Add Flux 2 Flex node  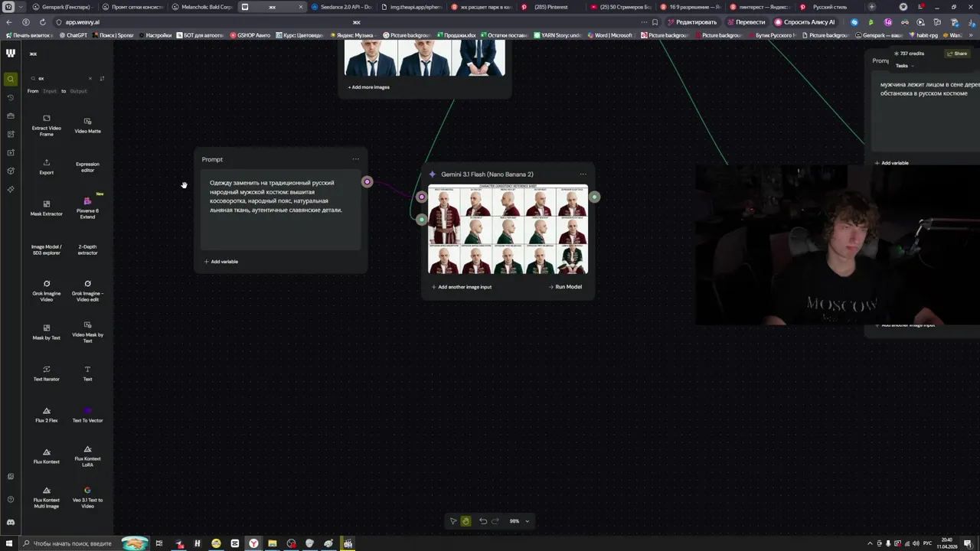point(47,415)
